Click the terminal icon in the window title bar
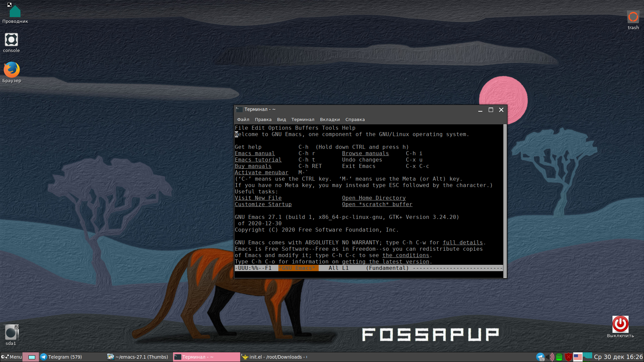The height and width of the screenshot is (362, 644). coord(239,110)
